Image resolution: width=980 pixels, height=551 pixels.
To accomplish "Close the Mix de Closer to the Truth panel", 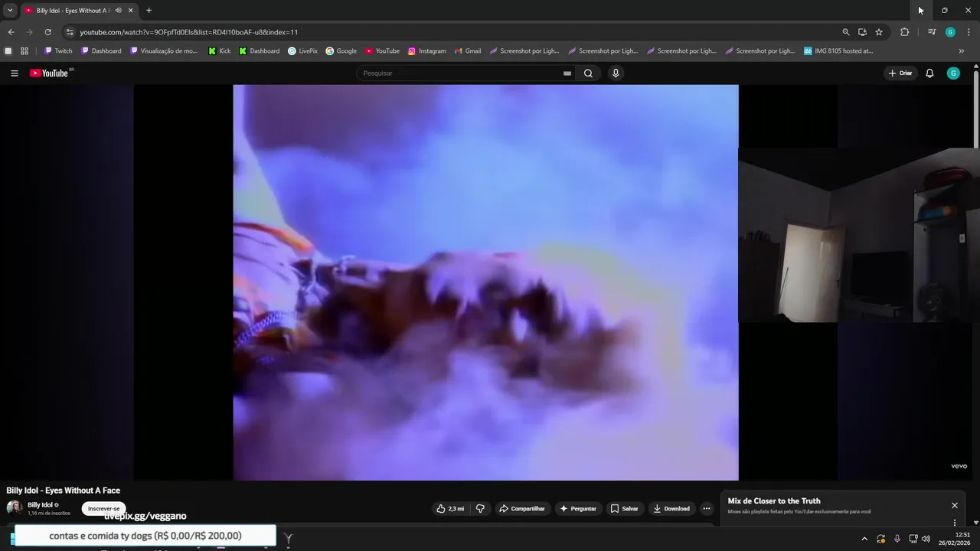I will pyautogui.click(x=955, y=506).
